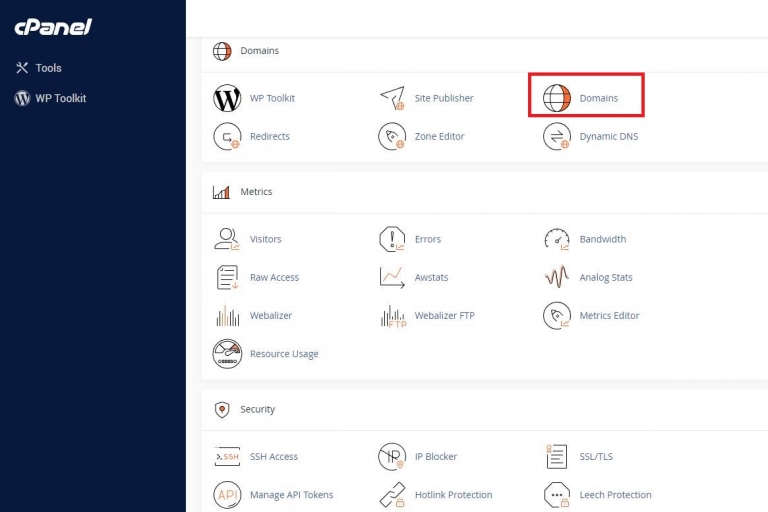Open the Awstats chart icon

point(392,277)
